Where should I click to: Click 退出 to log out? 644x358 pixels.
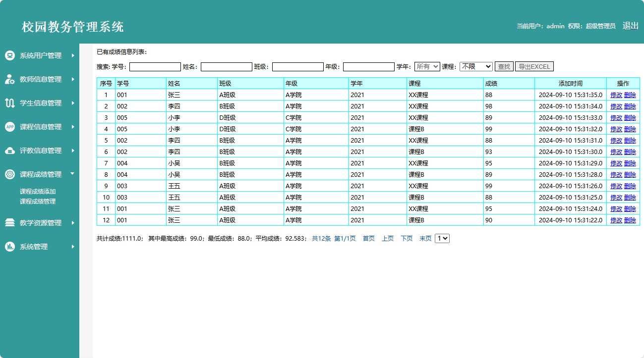click(x=630, y=26)
